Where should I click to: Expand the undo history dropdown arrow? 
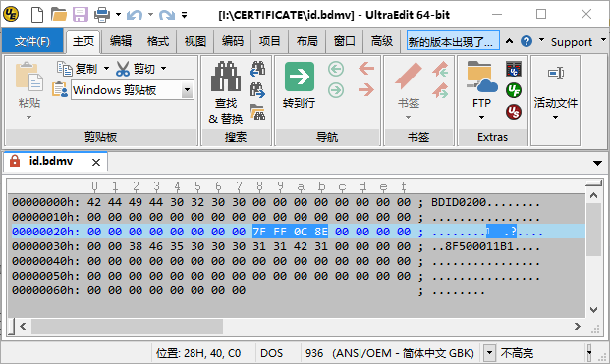(x=150, y=15)
